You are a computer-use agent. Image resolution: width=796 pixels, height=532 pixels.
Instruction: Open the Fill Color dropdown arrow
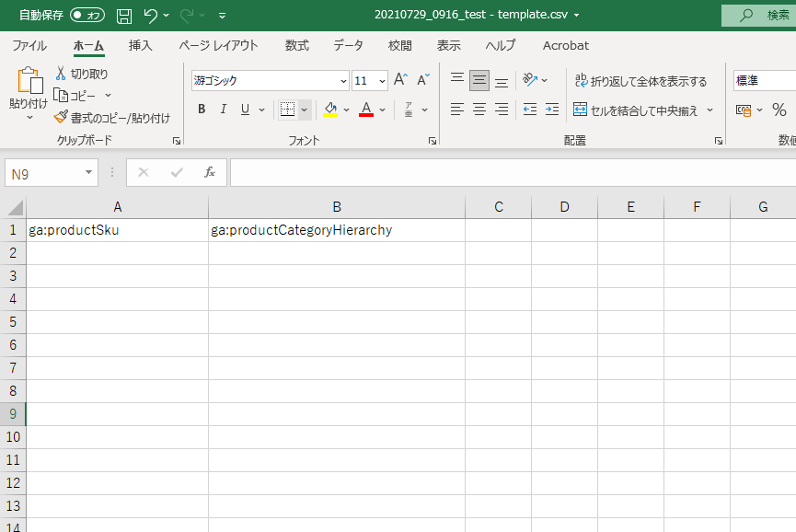346,110
